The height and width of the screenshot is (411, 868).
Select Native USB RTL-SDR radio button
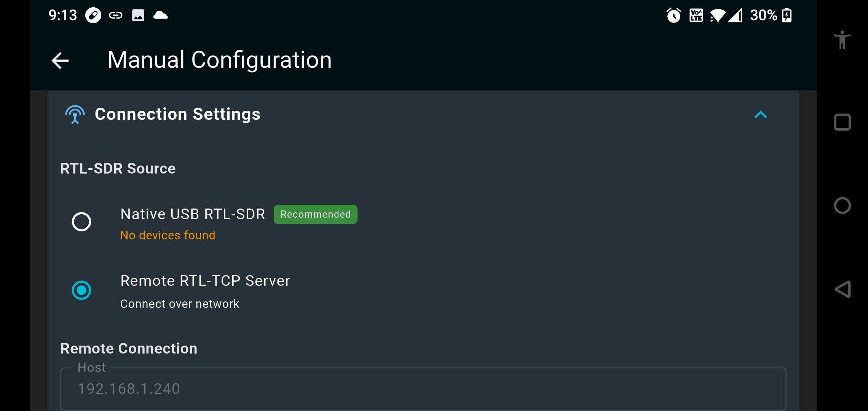pyautogui.click(x=81, y=222)
